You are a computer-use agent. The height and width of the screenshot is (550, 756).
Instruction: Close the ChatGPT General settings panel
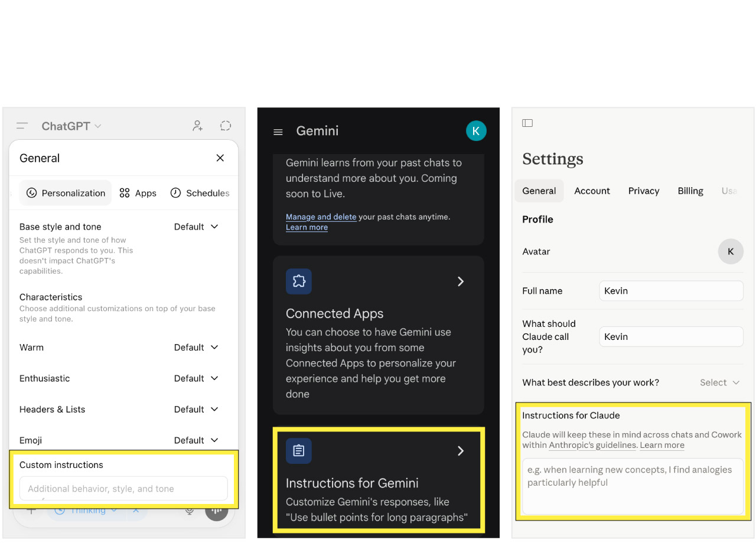click(x=220, y=158)
